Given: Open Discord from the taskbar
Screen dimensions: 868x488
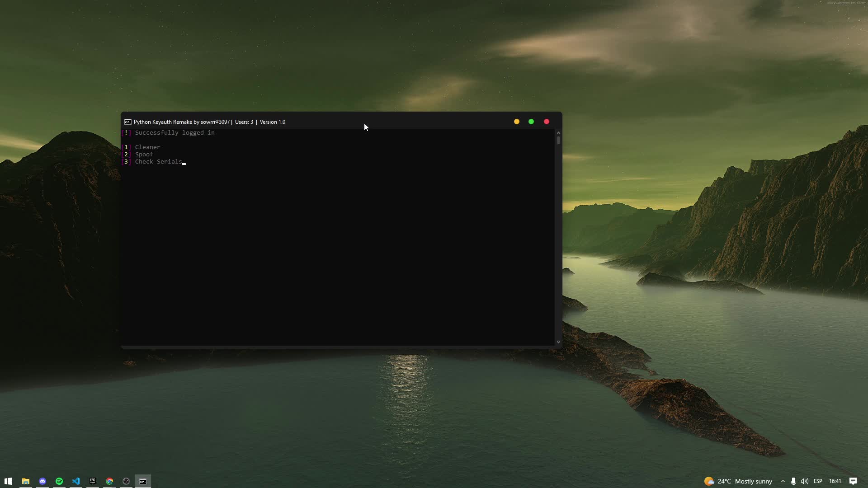Looking at the screenshot, I should (x=42, y=481).
